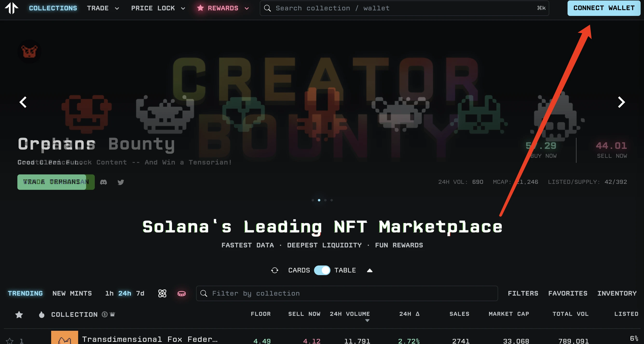Select the 1h timeframe option
644x344 pixels.
[x=109, y=293]
